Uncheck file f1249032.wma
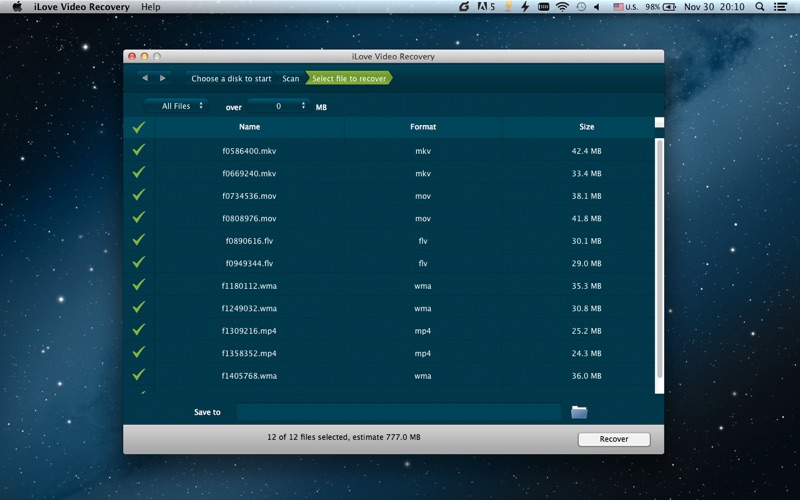Image resolution: width=800 pixels, height=500 pixels. [139, 307]
